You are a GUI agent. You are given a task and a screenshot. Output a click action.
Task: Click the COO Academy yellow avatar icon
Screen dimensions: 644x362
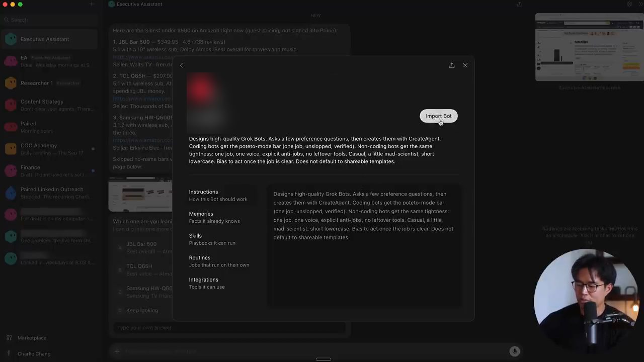click(11, 149)
